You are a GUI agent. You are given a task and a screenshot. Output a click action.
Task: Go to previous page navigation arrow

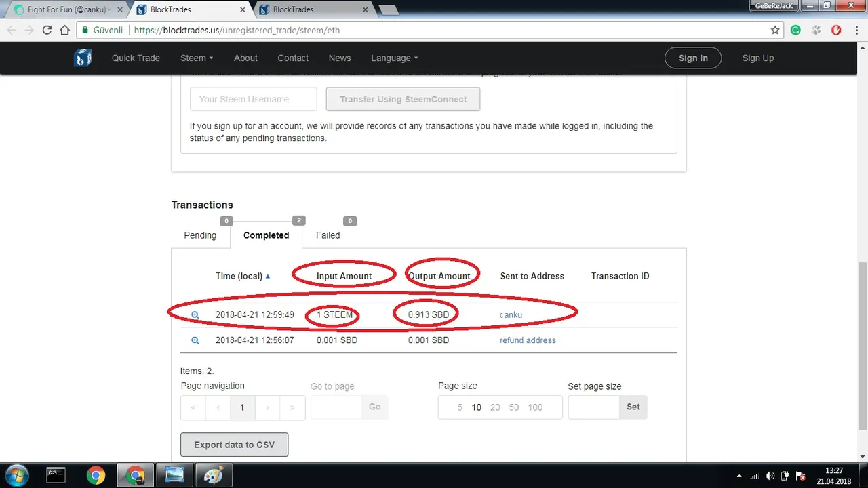pyautogui.click(x=218, y=407)
